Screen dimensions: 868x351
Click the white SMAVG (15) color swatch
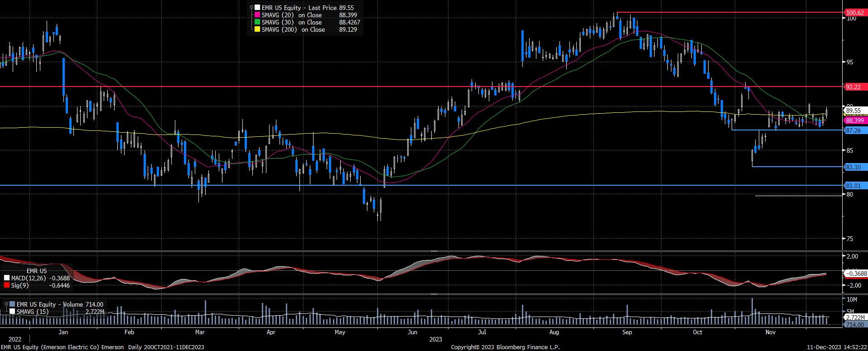pos(12,312)
